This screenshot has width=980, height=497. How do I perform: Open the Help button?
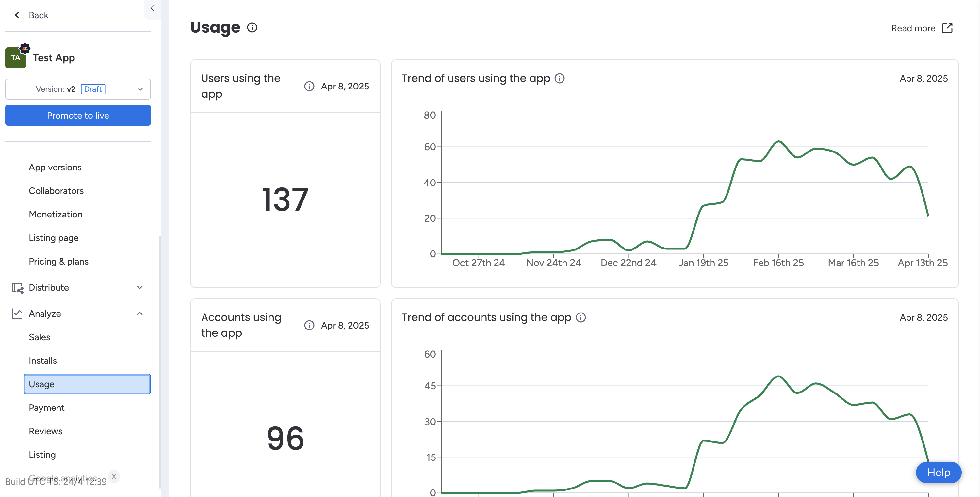click(x=938, y=472)
